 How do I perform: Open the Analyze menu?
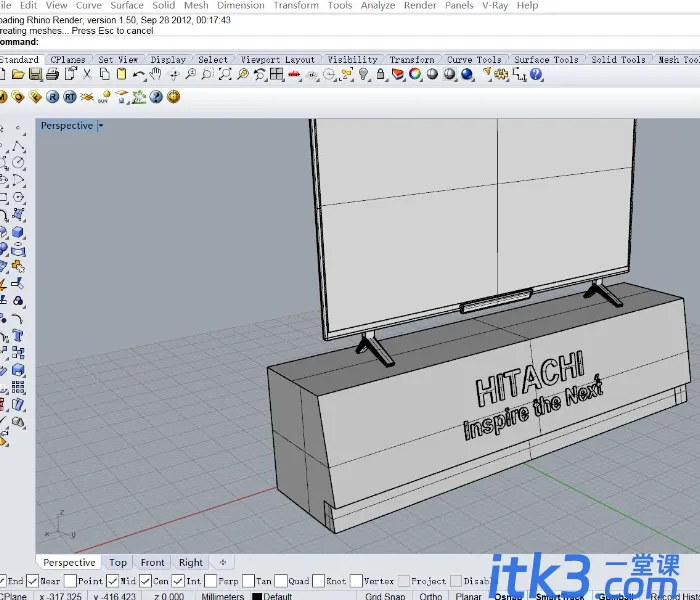coord(378,5)
